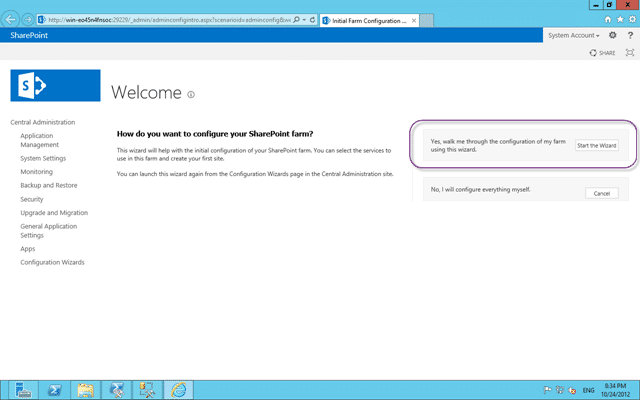Click the SharePoint logo tile
This screenshot has height=400, width=640.
[55, 85]
